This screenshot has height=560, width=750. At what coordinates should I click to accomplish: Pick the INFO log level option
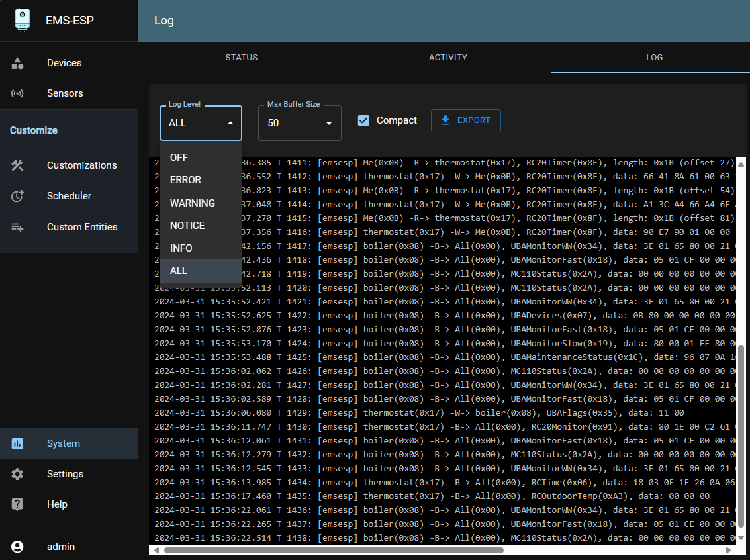[181, 248]
